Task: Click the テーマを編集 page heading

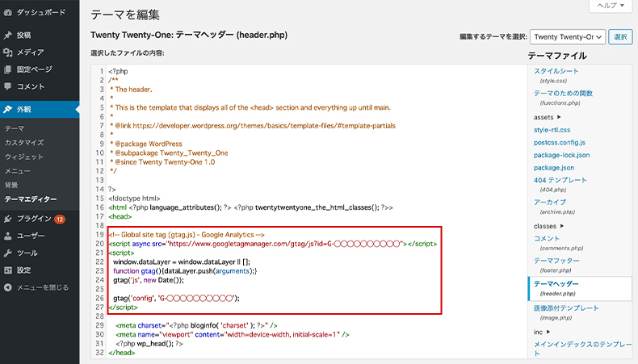Action: pyautogui.click(x=125, y=15)
